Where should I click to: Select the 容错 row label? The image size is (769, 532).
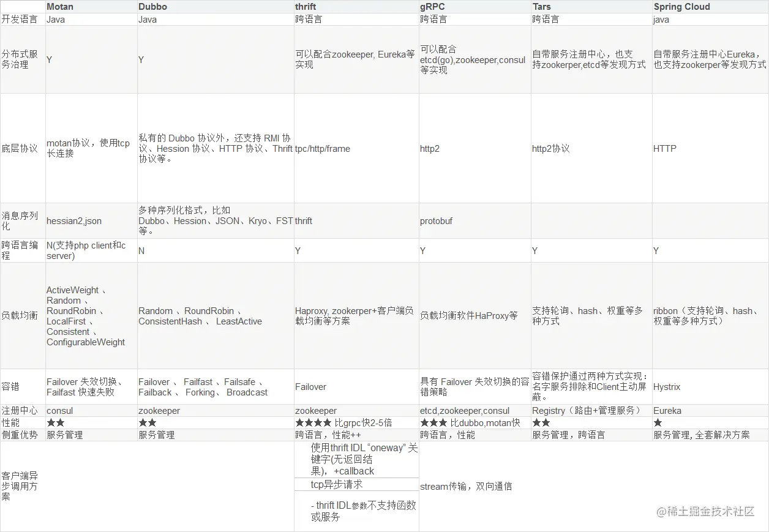click(10, 387)
